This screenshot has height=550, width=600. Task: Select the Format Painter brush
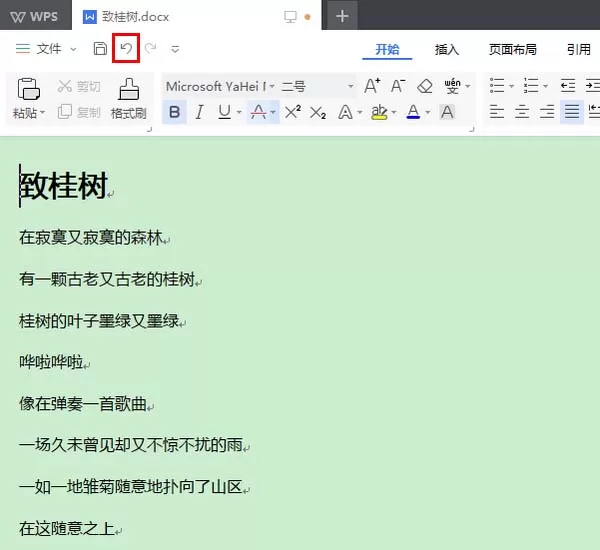(129, 98)
